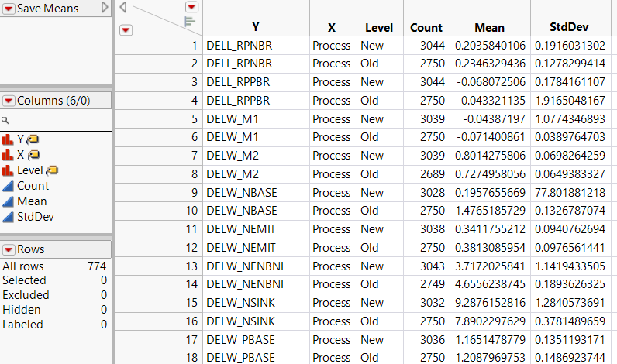The image size is (617, 364).
Task: Collapse the left panels with the gray arrow
Action: [123, 7]
